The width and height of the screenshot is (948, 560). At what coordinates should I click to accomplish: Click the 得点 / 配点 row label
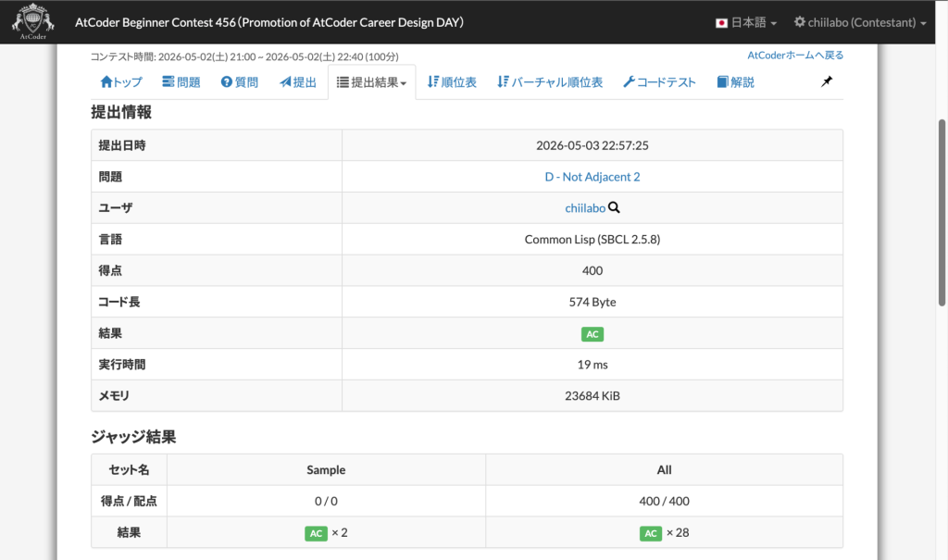129,502
